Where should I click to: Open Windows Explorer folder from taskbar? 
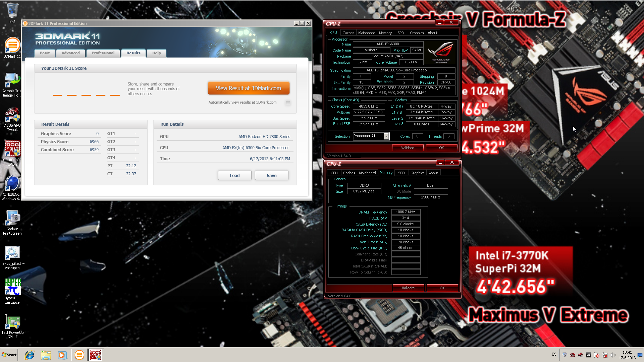coord(46,355)
